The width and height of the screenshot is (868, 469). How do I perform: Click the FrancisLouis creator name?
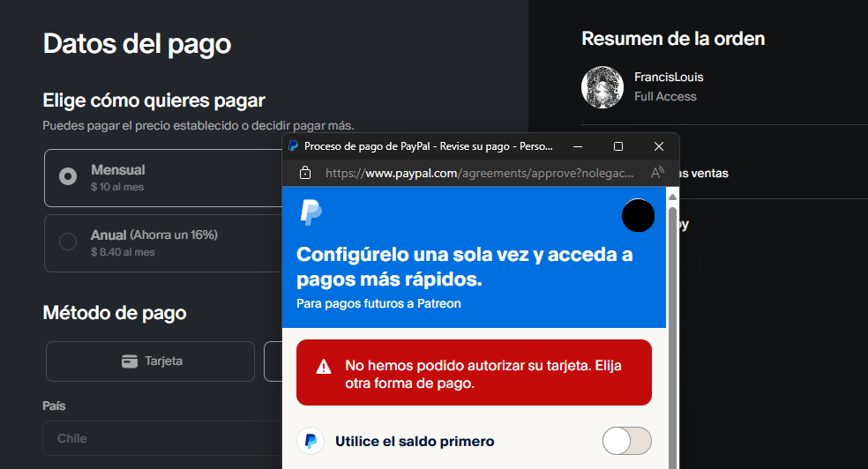(x=669, y=77)
